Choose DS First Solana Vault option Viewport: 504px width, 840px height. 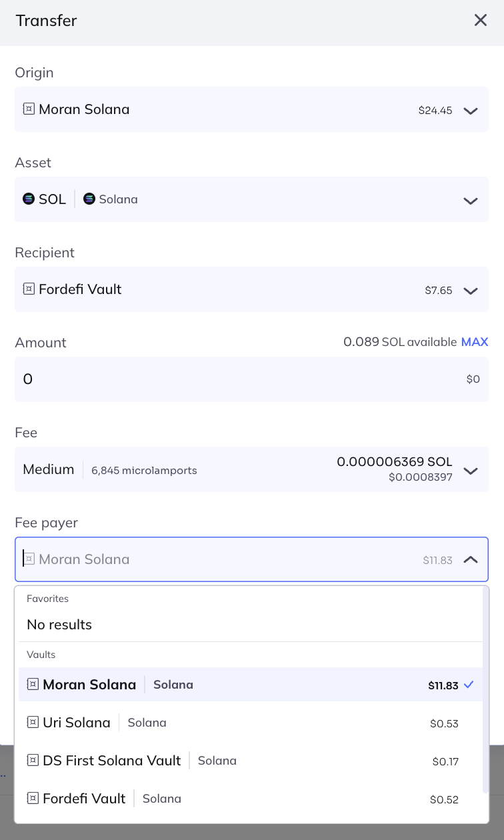112,761
